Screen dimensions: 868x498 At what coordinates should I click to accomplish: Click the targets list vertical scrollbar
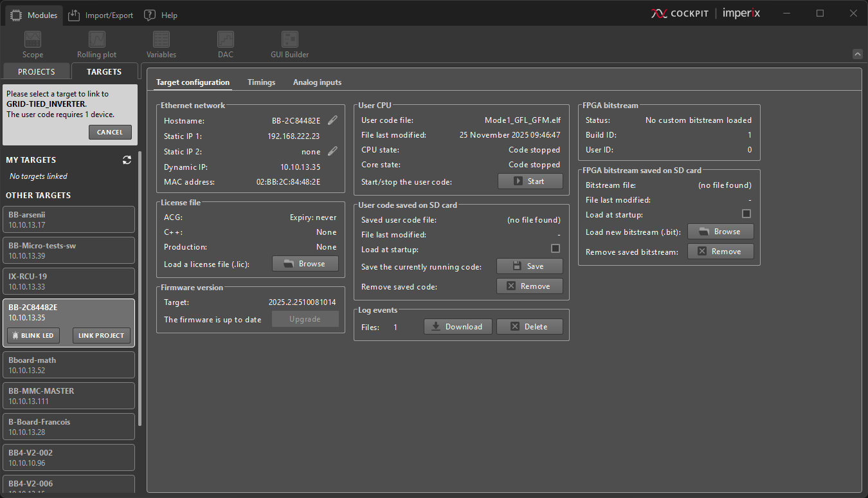140,290
